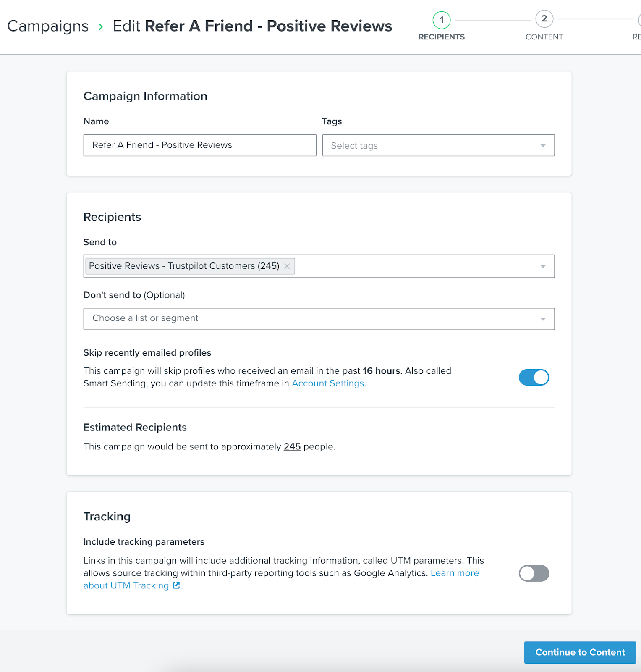Click the external link icon after UTM Tracking

tap(176, 585)
